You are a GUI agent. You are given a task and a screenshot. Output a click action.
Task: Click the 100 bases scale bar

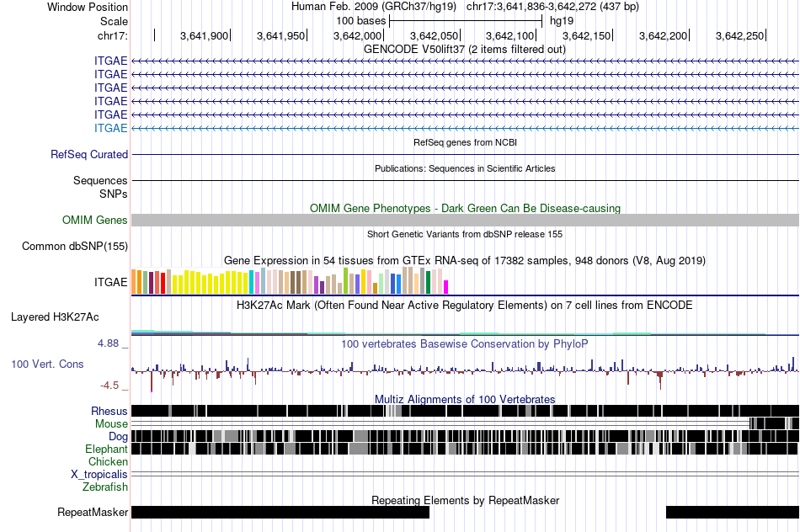[466, 21]
